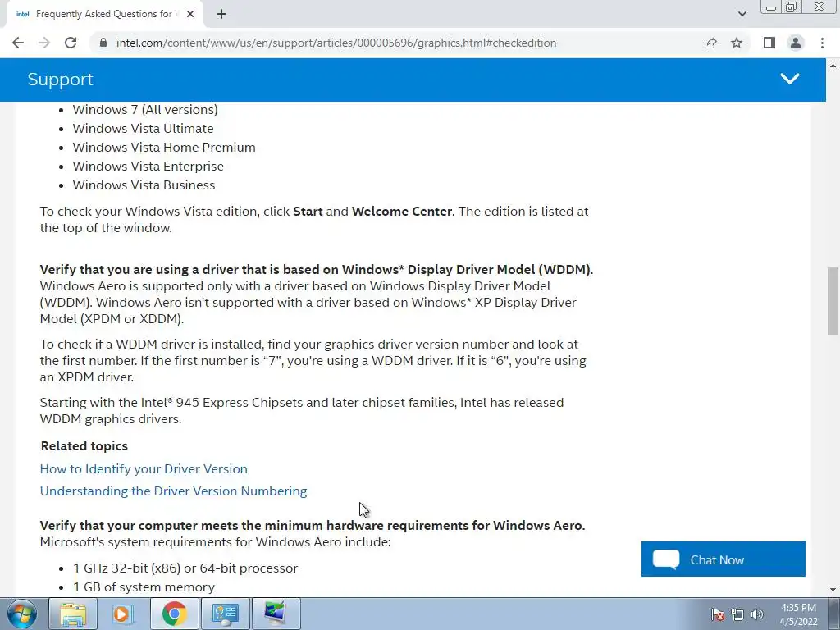Viewport: 840px width, 630px height.
Task: Bookmark this page with the star
Action: [737, 43]
